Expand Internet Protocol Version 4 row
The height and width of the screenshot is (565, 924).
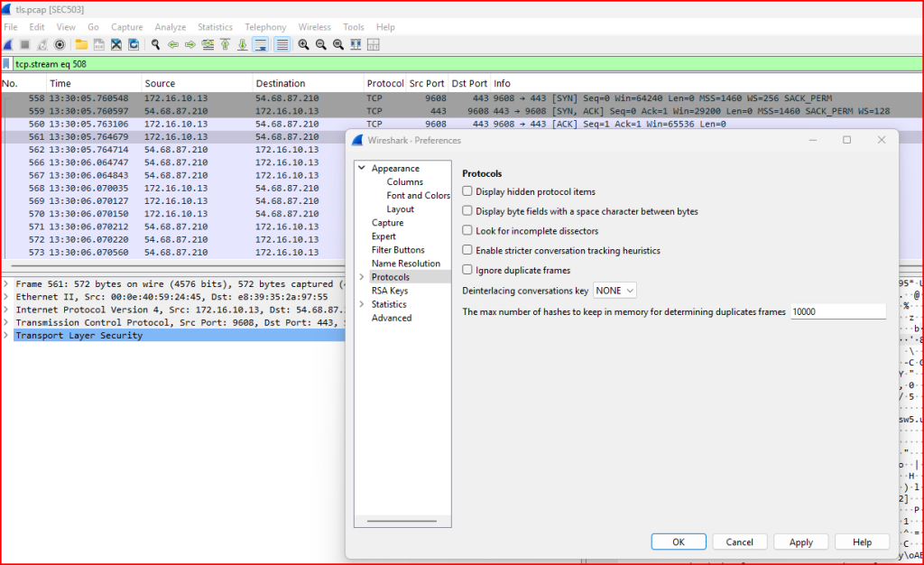click(x=6, y=310)
